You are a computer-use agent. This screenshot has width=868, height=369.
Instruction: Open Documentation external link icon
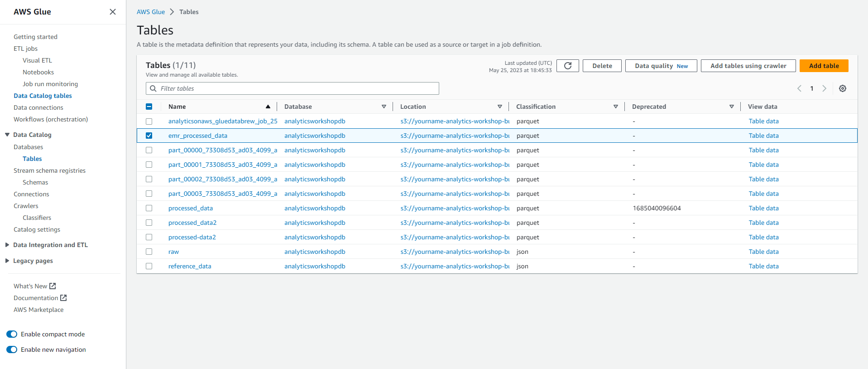pos(63,298)
